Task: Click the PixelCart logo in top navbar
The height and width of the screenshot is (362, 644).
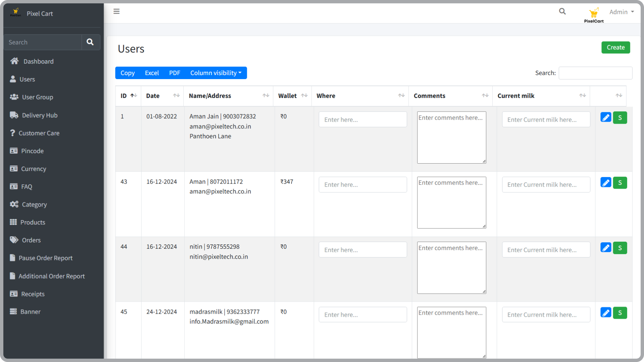Action: 594,15
